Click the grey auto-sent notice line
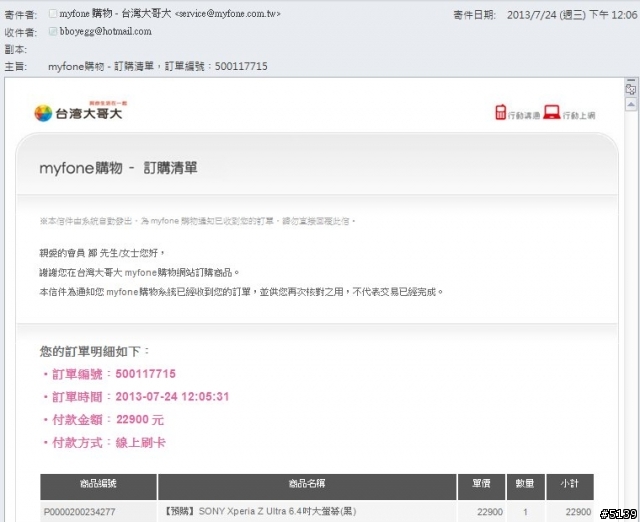The image size is (640, 522). 198,221
